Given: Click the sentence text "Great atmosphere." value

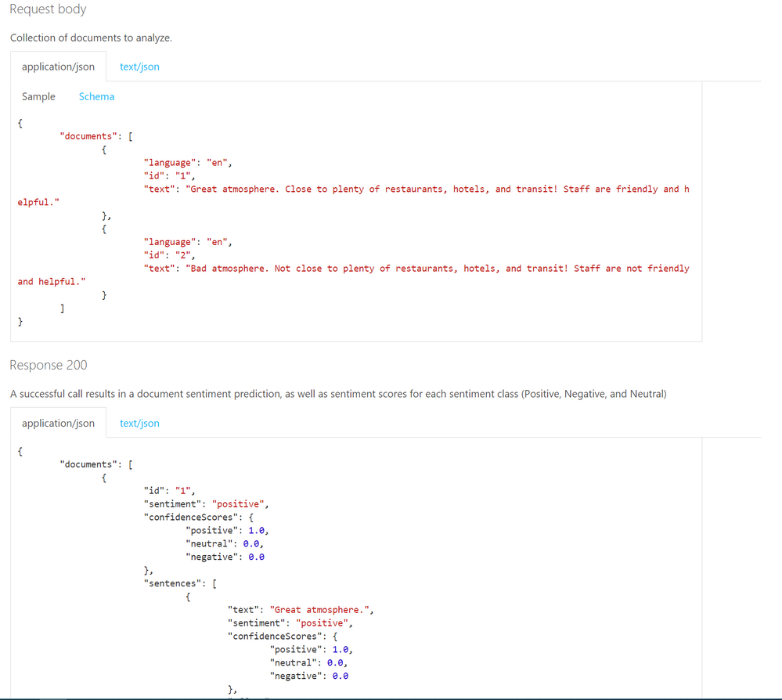Looking at the screenshot, I should coord(319,610).
